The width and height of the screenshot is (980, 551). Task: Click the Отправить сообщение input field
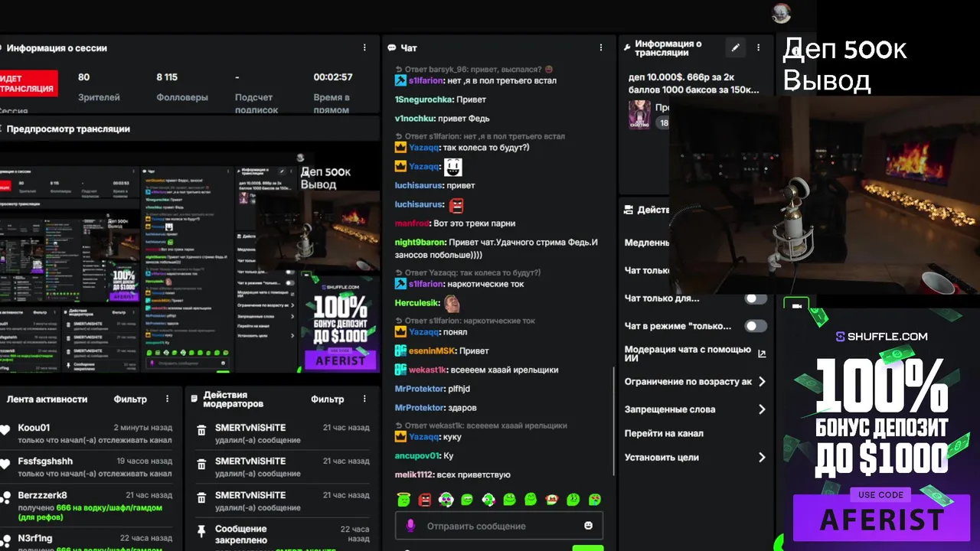pyautogui.click(x=499, y=526)
